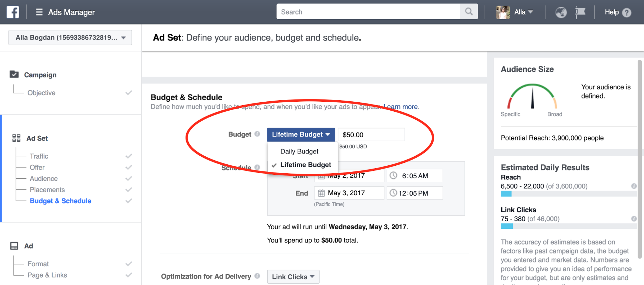Click the search magnifier button
The width and height of the screenshot is (644, 285).
click(x=469, y=12)
